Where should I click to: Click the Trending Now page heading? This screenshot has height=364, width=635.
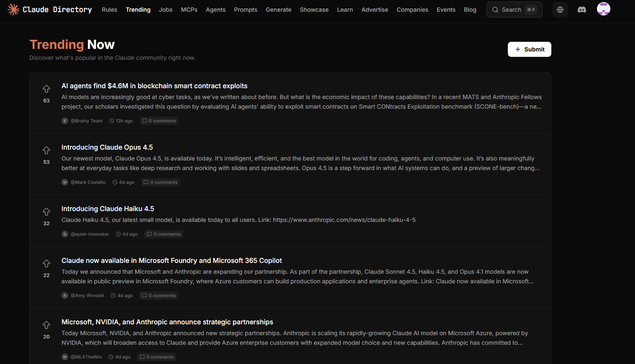pyautogui.click(x=72, y=44)
